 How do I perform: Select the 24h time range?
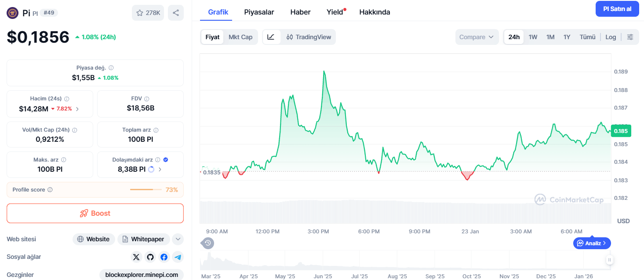click(x=514, y=37)
